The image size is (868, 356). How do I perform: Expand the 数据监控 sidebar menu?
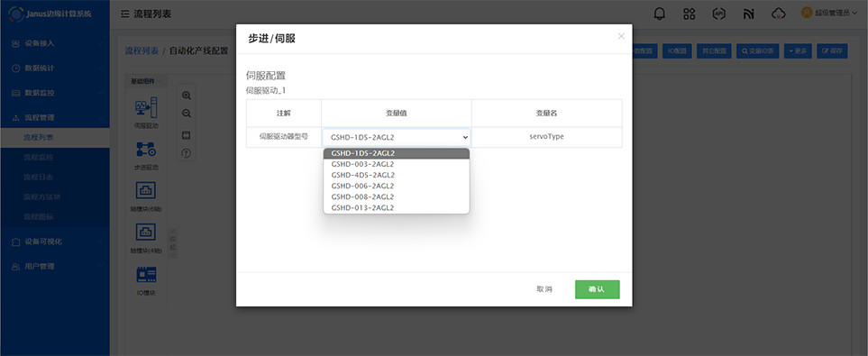coord(55,93)
